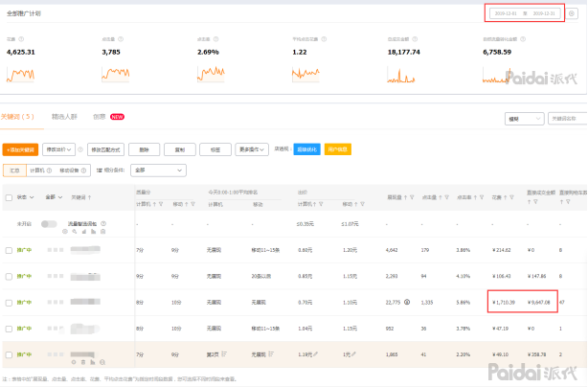The width and height of the screenshot is (588, 387).
Task: Click the help icon beside 总成交金额
Action: [x=415, y=39]
